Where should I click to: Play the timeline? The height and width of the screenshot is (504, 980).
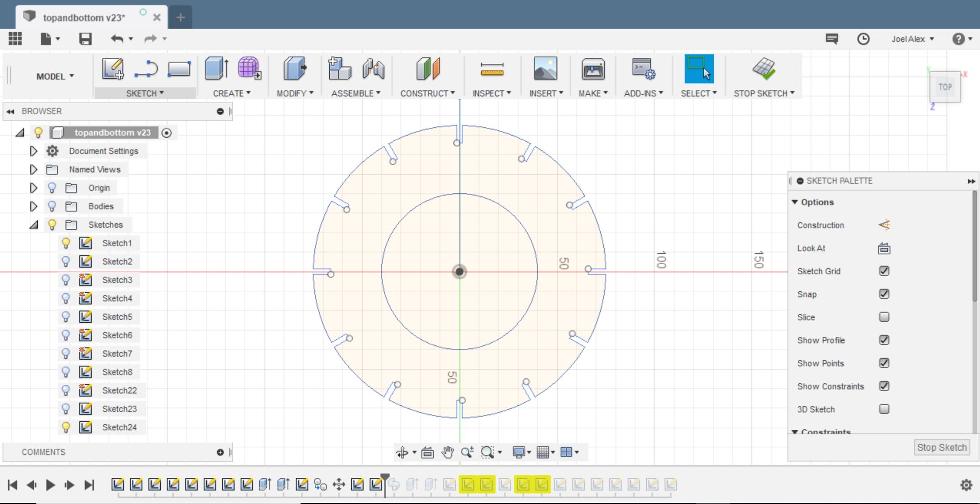point(50,485)
